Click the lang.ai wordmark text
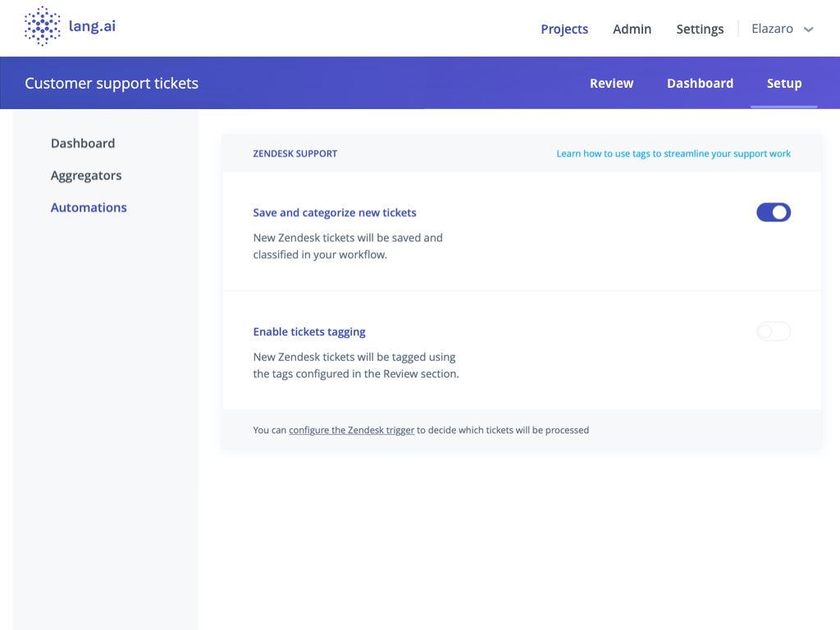 [x=92, y=26]
